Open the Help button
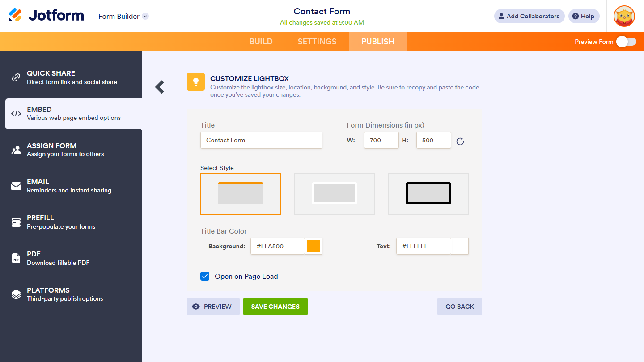This screenshot has width=644, height=362. [584, 16]
